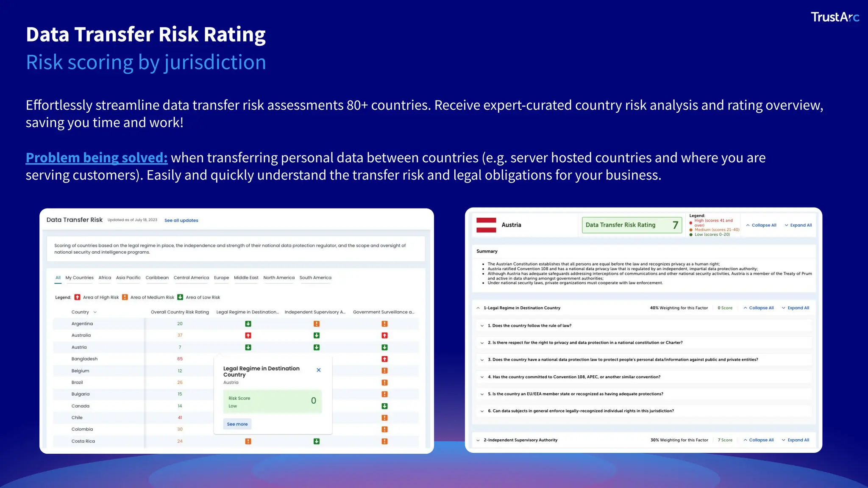Click Australia's green Independent Supervisory icon
The image size is (868, 488).
pyautogui.click(x=316, y=335)
